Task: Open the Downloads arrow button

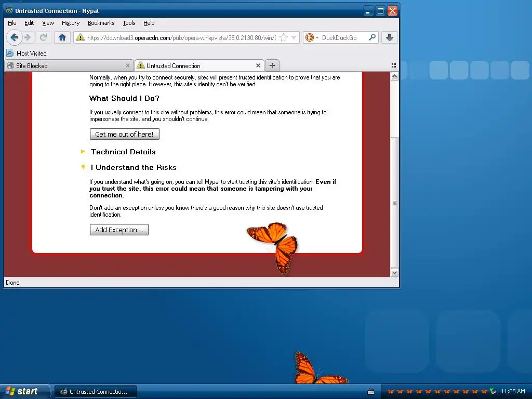Action: point(390,37)
